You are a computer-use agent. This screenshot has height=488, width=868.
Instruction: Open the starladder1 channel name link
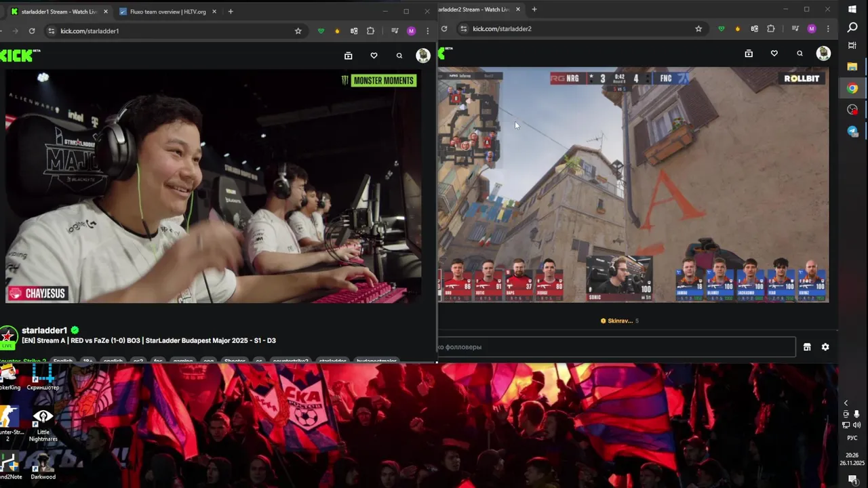coord(45,330)
